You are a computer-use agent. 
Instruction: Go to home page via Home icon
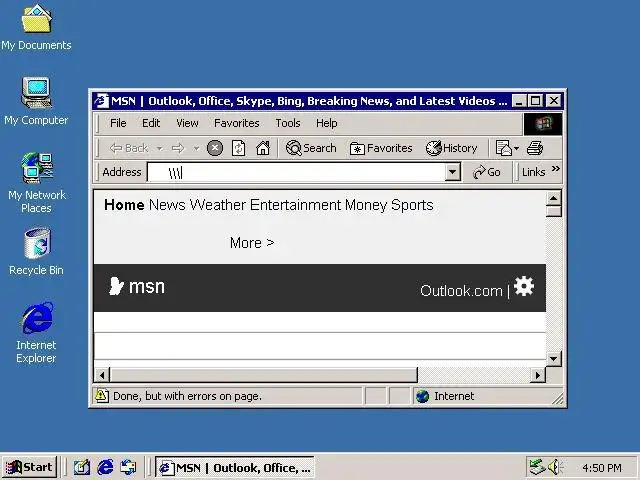click(263, 148)
